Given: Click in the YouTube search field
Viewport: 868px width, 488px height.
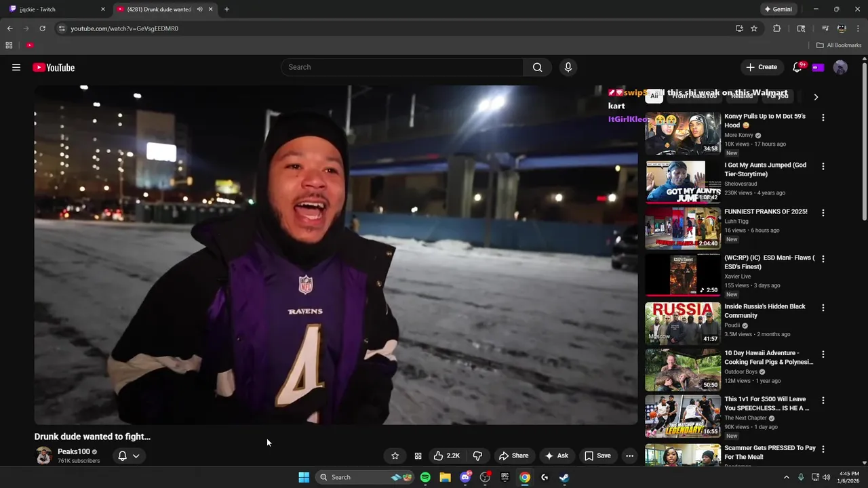Looking at the screenshot, I should (401, 67).
